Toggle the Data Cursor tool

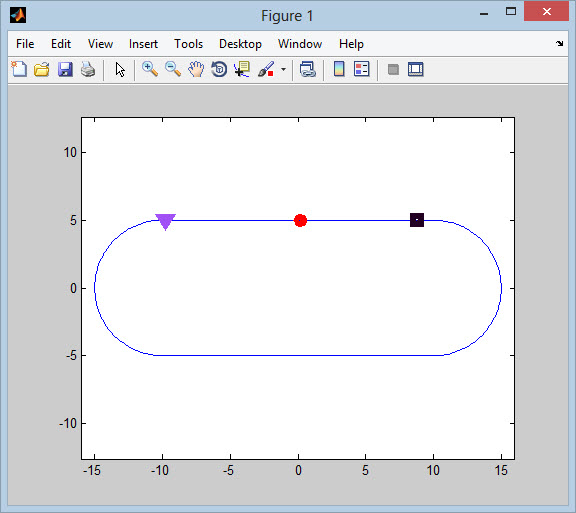(242, 69)
